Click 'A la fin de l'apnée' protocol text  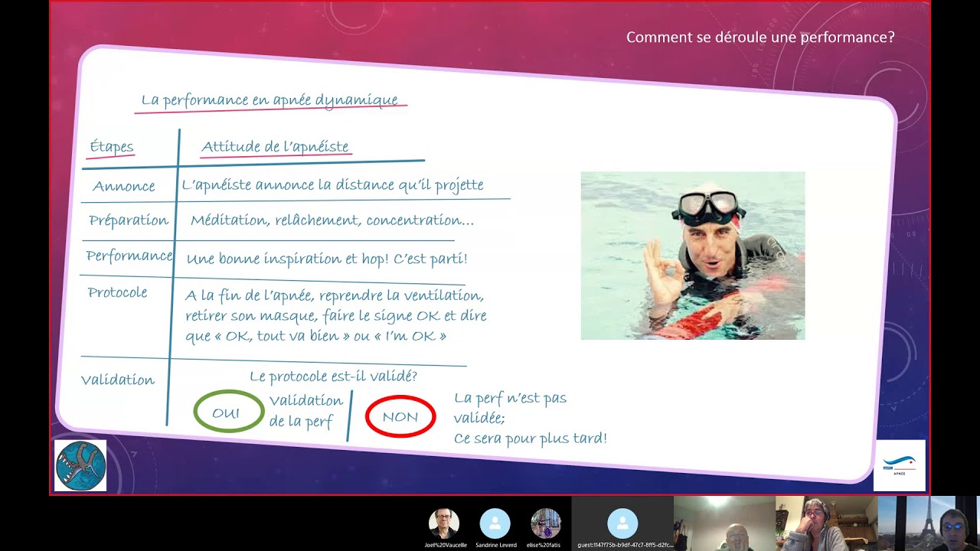[x=335, y=316]
